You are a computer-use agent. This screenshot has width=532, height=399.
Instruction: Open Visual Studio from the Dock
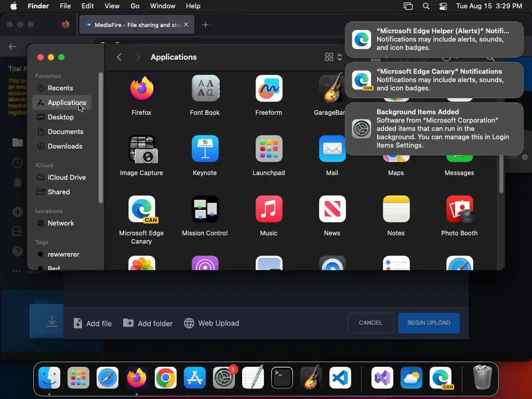[x=382, y=378]
